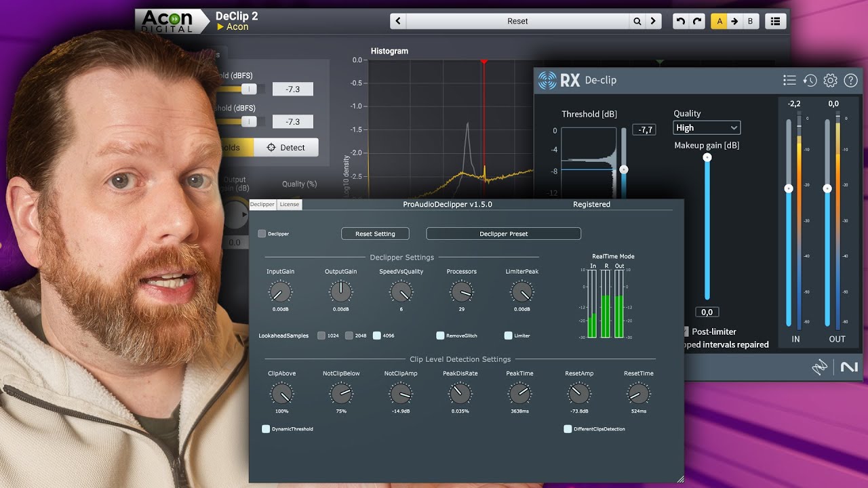Click the red histogram threshold marker
The width and height of the screenshot is (868, 488).
point(484,62)
